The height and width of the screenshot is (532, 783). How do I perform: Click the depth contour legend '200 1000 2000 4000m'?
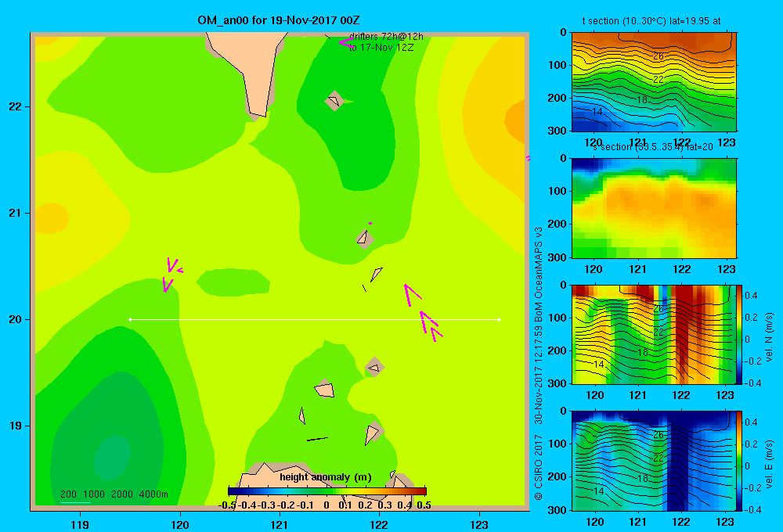point(114,494)
